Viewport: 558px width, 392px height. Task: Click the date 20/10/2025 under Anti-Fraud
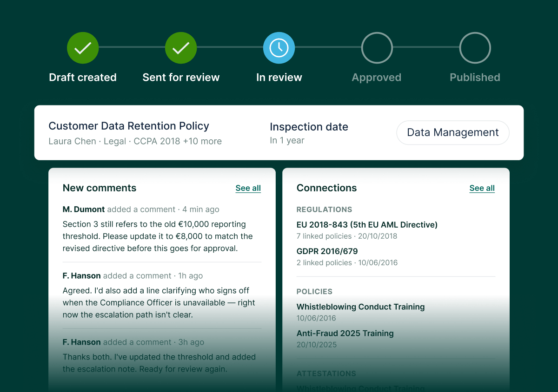click(317, 345)
